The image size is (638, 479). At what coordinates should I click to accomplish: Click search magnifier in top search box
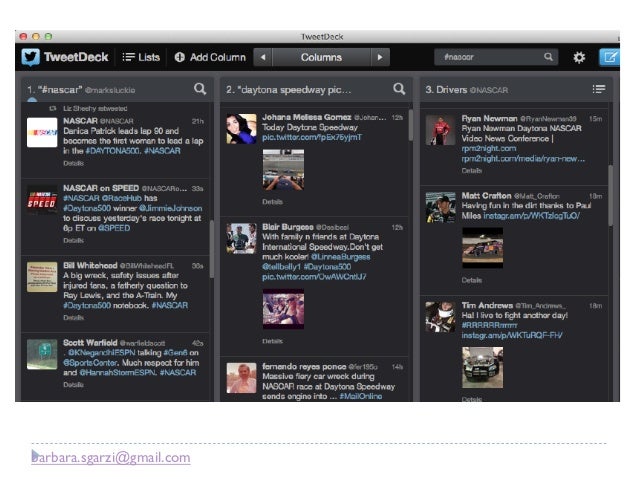tap(548, 57)
